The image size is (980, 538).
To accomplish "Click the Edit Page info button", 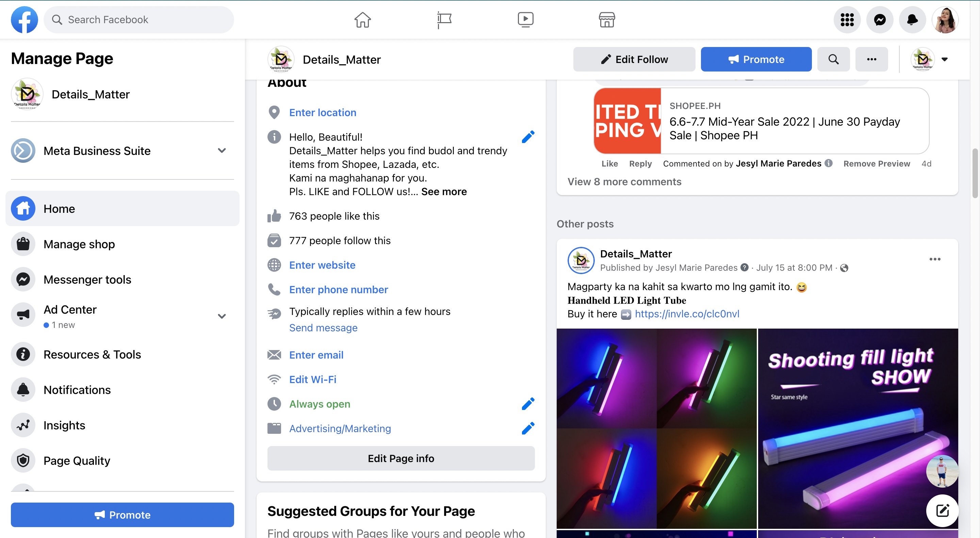I will 401,458.
